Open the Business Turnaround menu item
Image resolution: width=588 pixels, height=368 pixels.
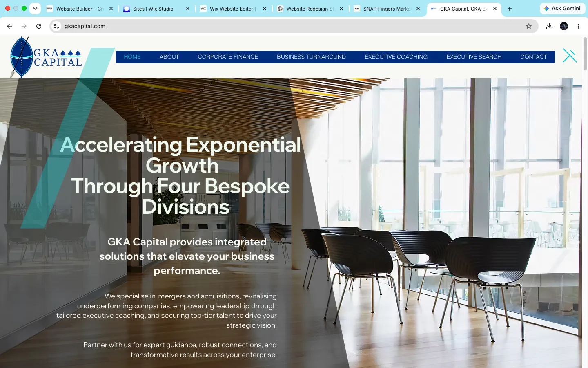pos(311,57)
